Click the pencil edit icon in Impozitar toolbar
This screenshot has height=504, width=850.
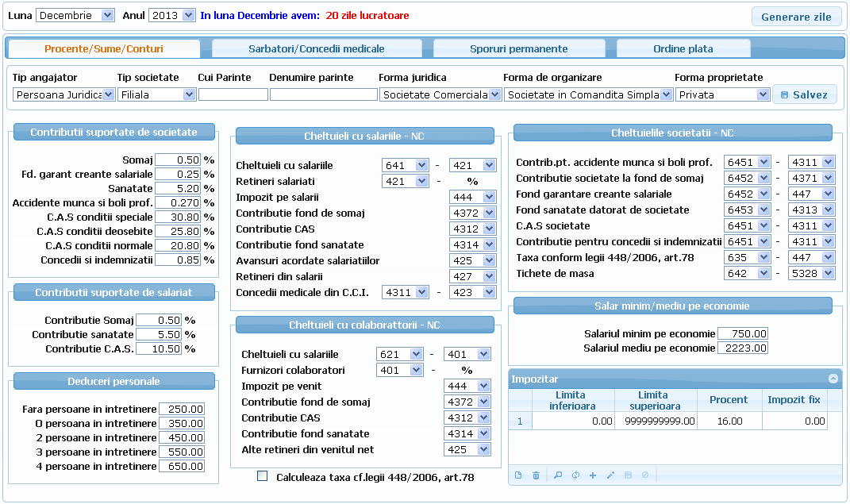point(610,475)
